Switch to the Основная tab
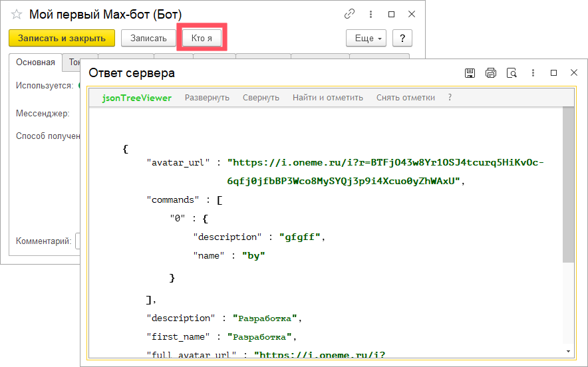This screenshot has width=588, height=367. (x=36, y=62)
